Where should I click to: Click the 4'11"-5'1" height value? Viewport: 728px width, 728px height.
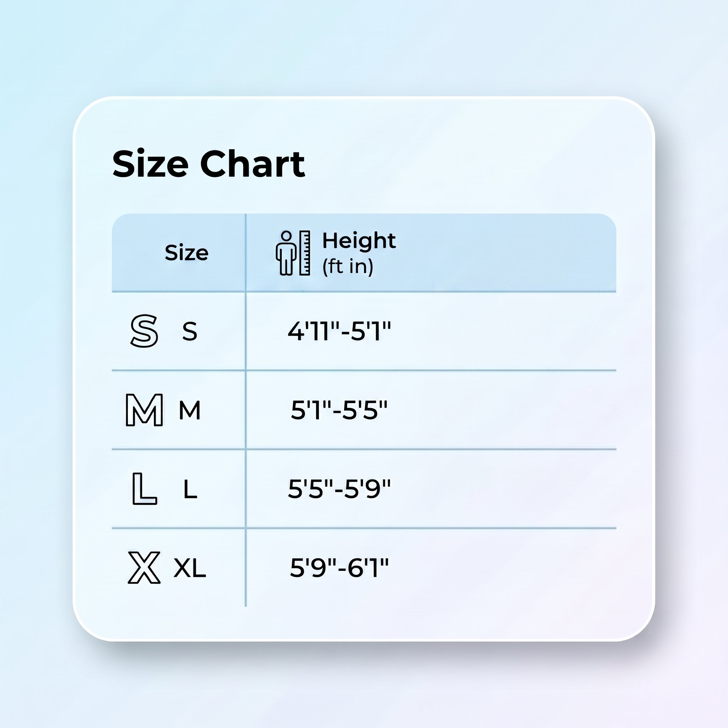pyautogui.click(x=339, y=331)
